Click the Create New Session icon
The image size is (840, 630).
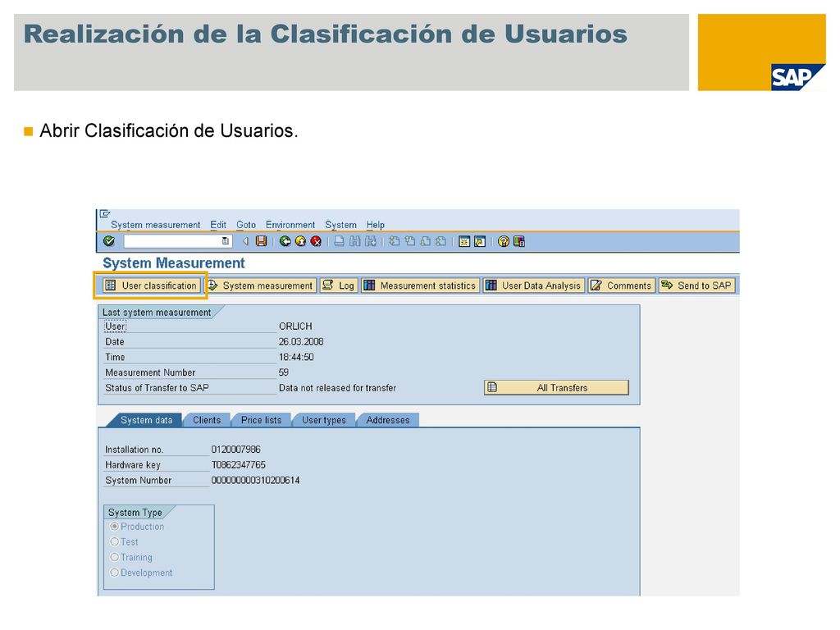[464, 241]
